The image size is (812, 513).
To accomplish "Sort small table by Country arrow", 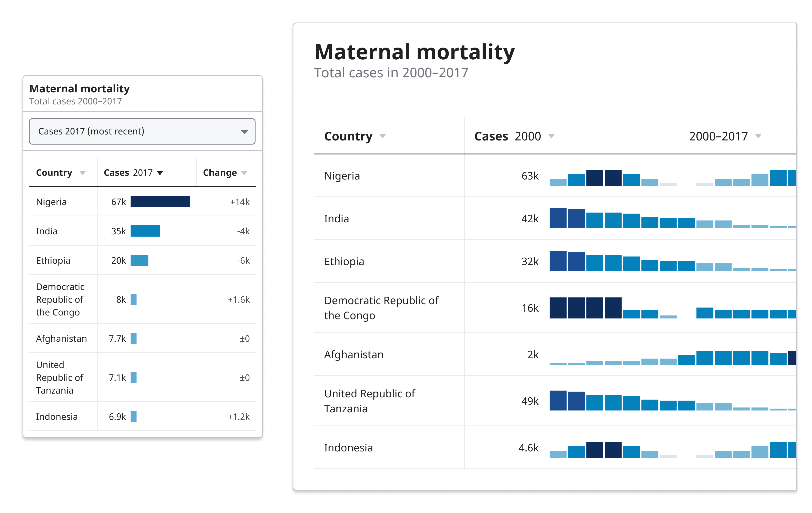I will tap(82, 173).
